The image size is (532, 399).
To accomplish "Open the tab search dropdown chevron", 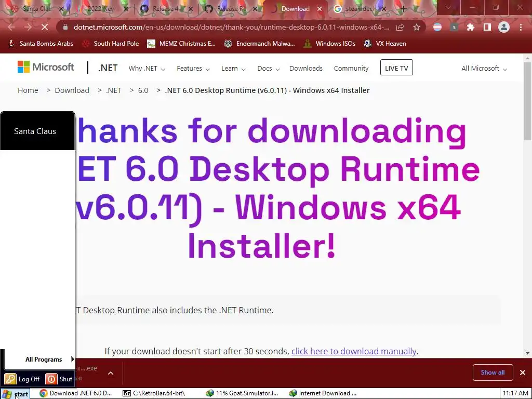I will click(x=448, y=7).
